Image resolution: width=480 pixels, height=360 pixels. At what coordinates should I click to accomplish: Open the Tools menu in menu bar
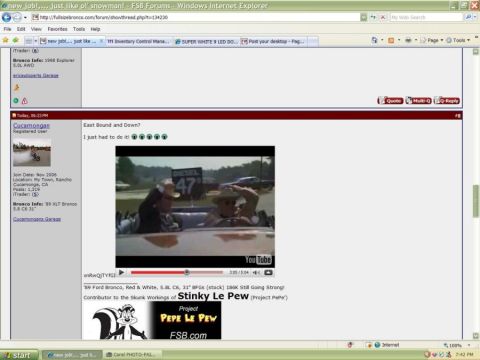(79, 29)
